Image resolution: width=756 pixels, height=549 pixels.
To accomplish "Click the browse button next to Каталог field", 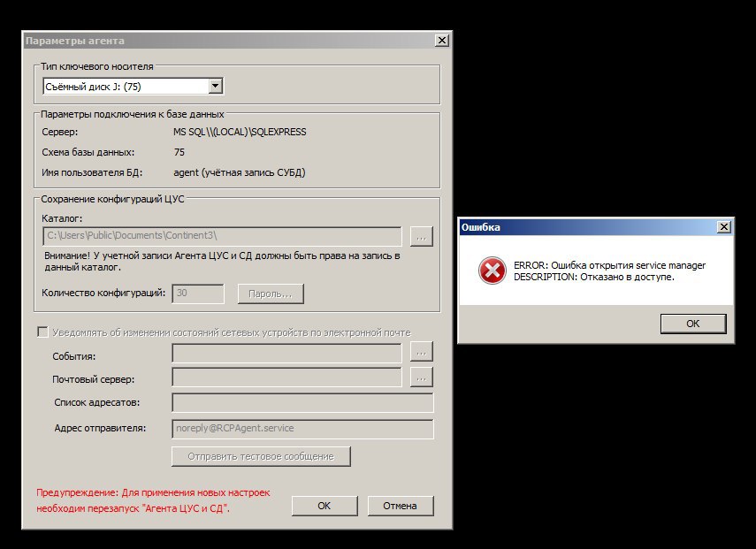I will [422, 236].
